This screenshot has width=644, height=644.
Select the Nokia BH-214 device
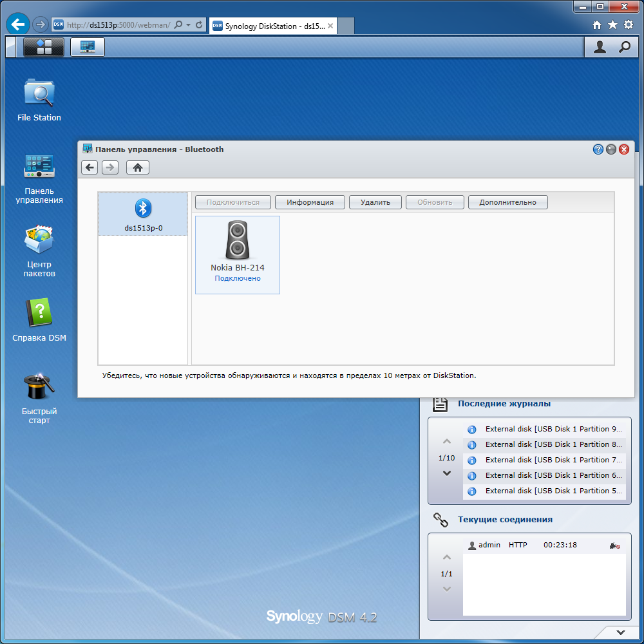[238, 255]
